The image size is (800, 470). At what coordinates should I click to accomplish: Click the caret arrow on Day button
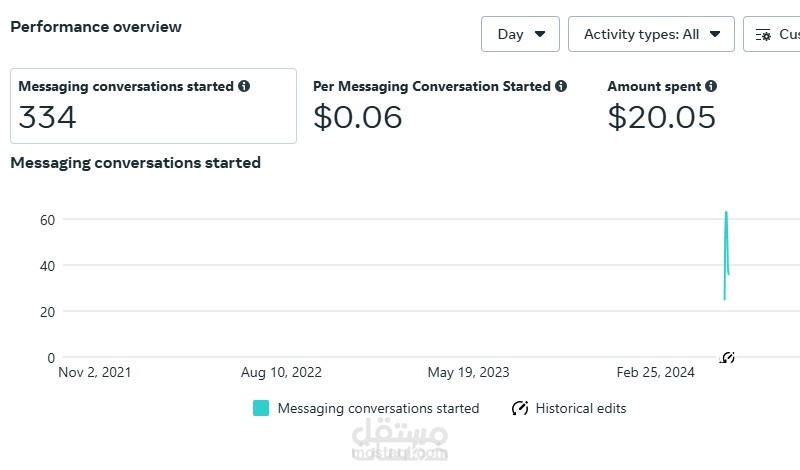tap(540, 34)
